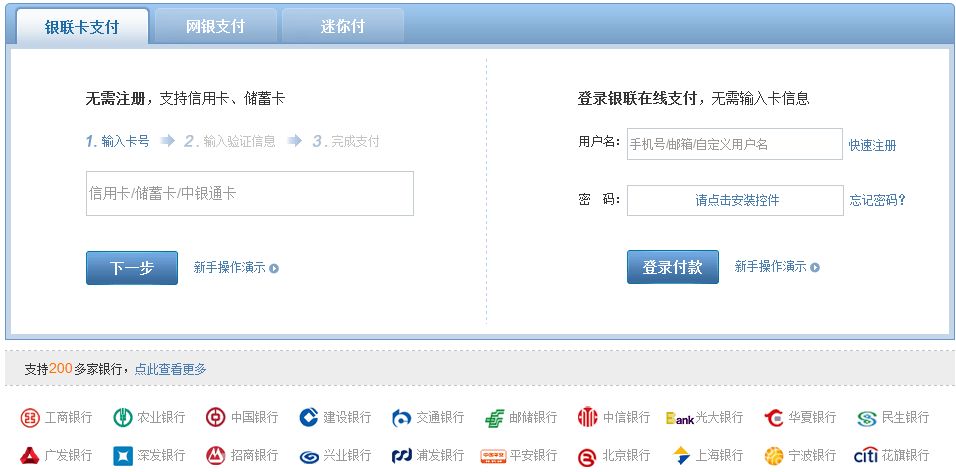Screen dimensions: 956x472
Task: Focus the 用户名 input field
Action: (x=735, y=144)
